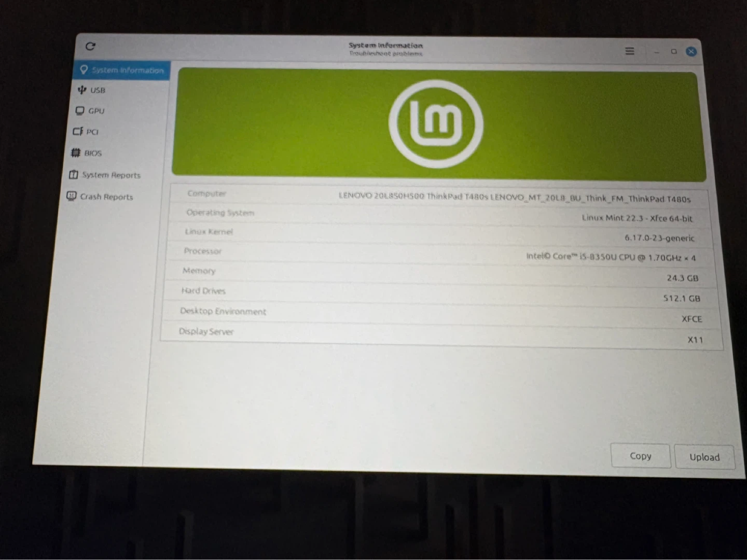747x560 pixels.
Task: Go to the BIOS sidebar page
Action: pyautogui.click(x=86, y=153)
